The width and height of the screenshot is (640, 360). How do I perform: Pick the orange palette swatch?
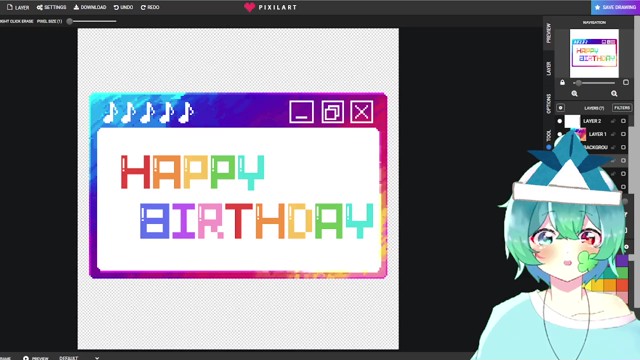click(610, 285)
